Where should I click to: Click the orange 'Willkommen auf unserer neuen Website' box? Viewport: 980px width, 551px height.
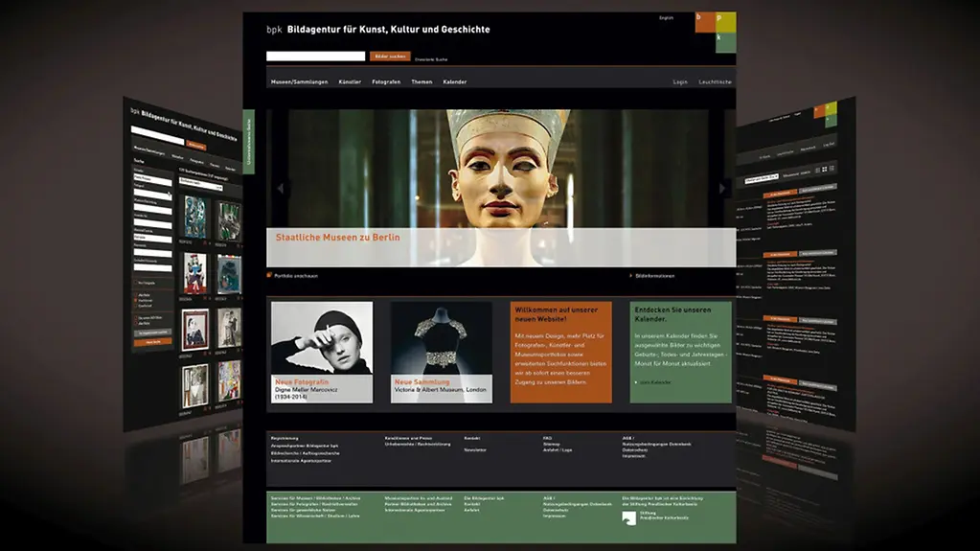tap(561, 352)
